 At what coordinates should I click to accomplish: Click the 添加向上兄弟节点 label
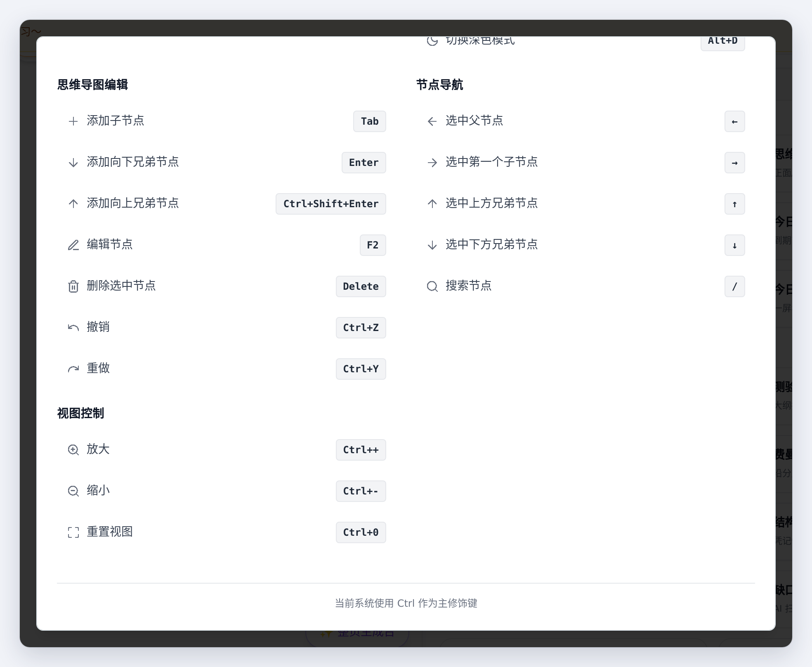133,203
